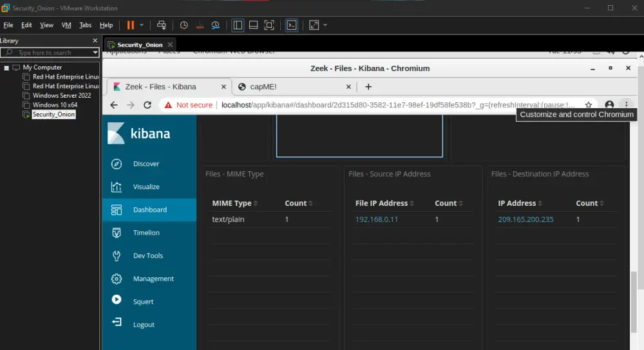Image resolution: width=644 pixels, height=350 pixels.
Task: Pause the virtual machine from VMware toolbar
Action: [x=131, y=25]
